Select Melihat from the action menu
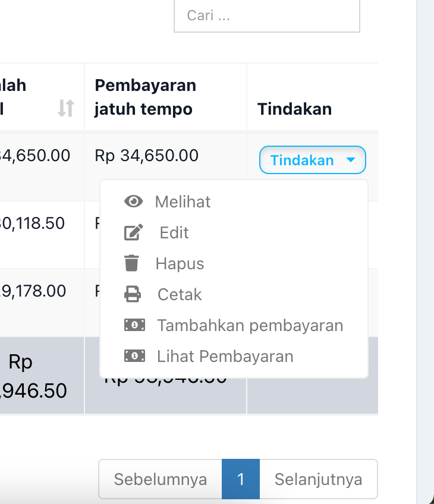This screenshot has height=504, width=434. pos(183,202)
